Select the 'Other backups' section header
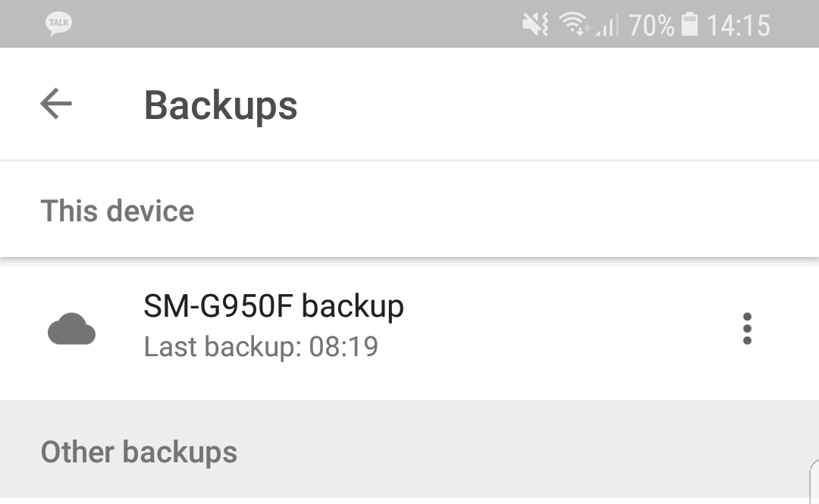 coord(139,452)
